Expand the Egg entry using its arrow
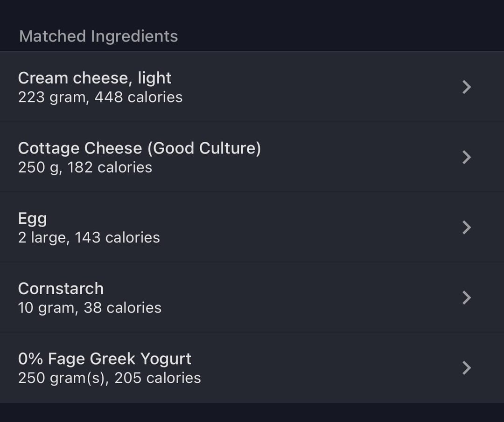504x422 pixels. pyautogui.click(x=467, y=228)
